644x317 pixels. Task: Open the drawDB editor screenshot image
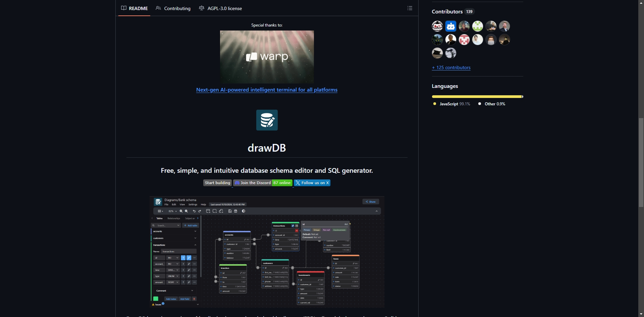click(x=267, y=252)
